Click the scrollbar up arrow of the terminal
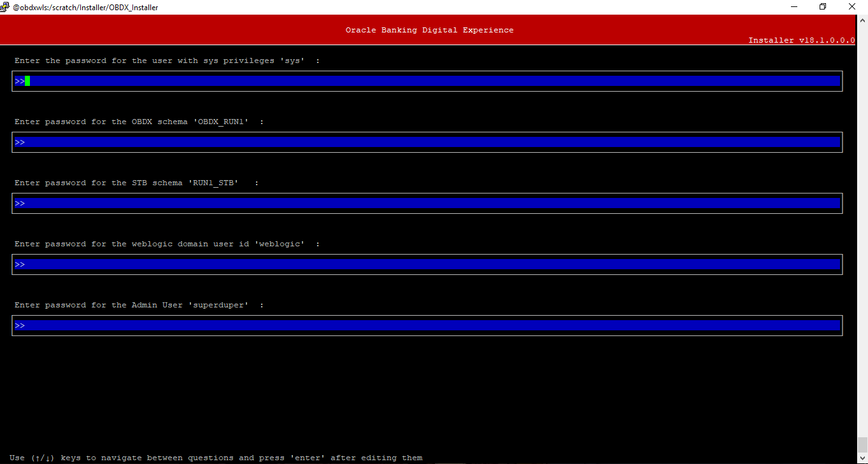Viewport: 868px width, 464px height. tap(862, 20)
